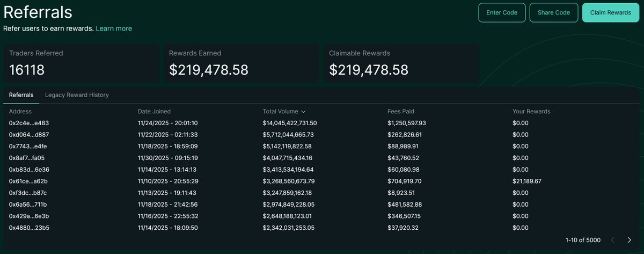This screenshot has width=644, height=254.
Task: Select volume $2,648,188,123.01
Action: [287, 216]
